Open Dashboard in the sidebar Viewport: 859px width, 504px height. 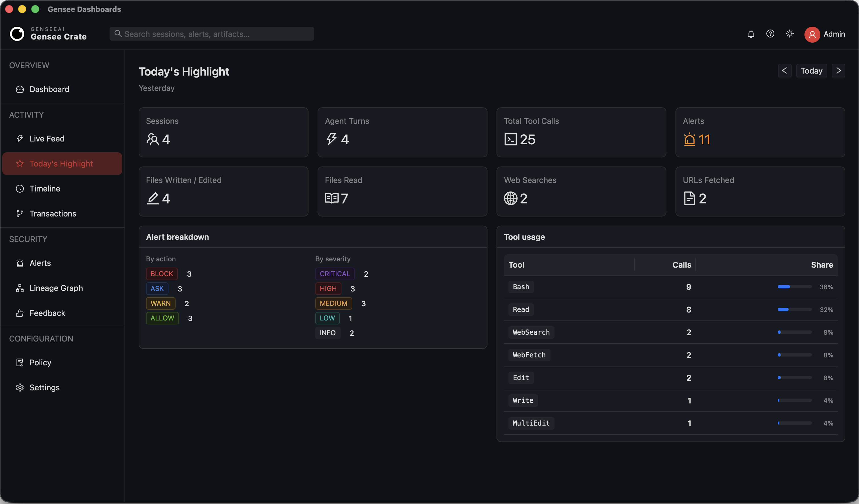[x=62, y=89]
